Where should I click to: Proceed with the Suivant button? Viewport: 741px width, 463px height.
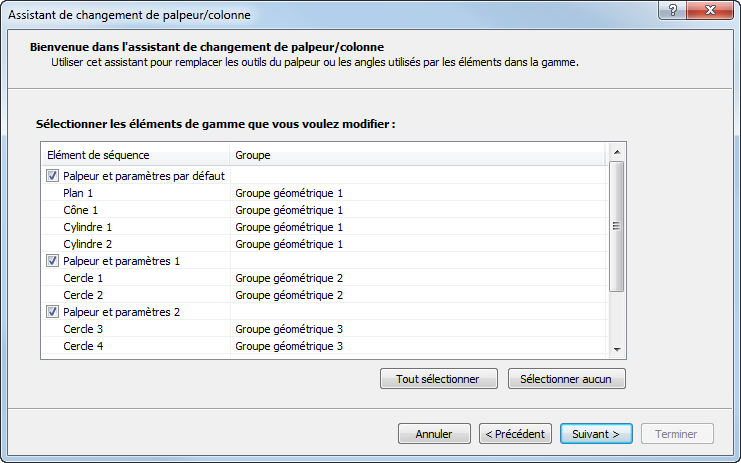pyautogui.click(x=596, y=434)
